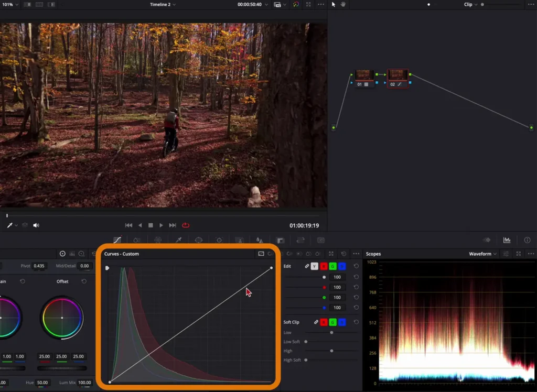Toggle the Y channel in curves Edit
The image size is (537, 392).
coord(314,266)
